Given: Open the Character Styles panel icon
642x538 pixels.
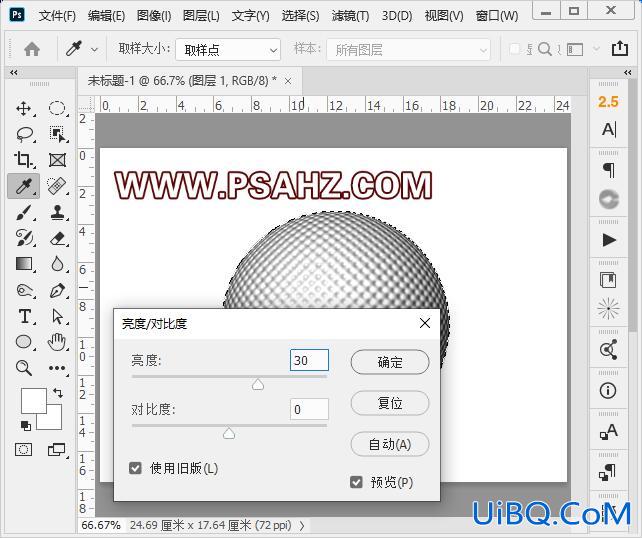Looking at the screenshot, I should [x=609, y=431].
